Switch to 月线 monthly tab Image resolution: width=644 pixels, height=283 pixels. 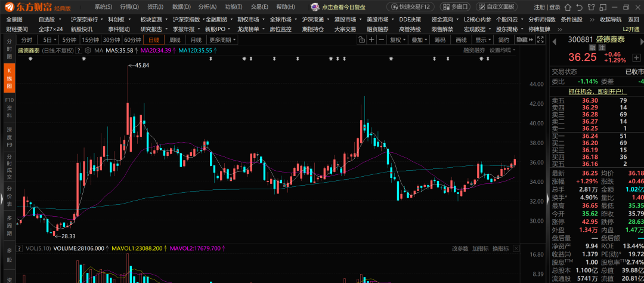pos(196,40)
